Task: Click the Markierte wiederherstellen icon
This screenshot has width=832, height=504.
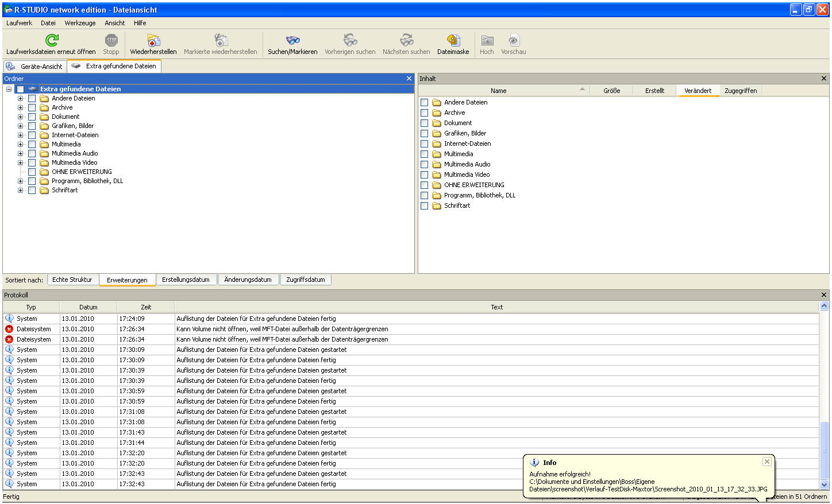Action: click(221, 40)
